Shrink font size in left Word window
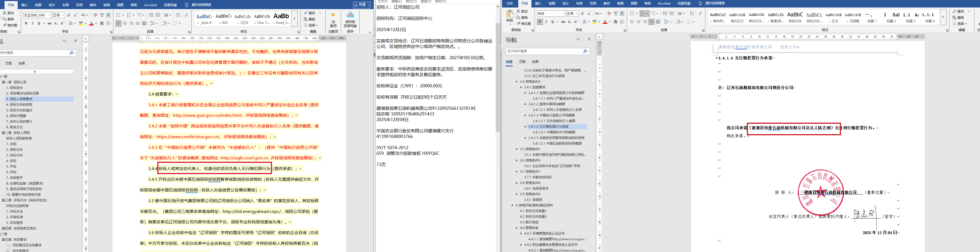980x252 pixels. [75, 15]
